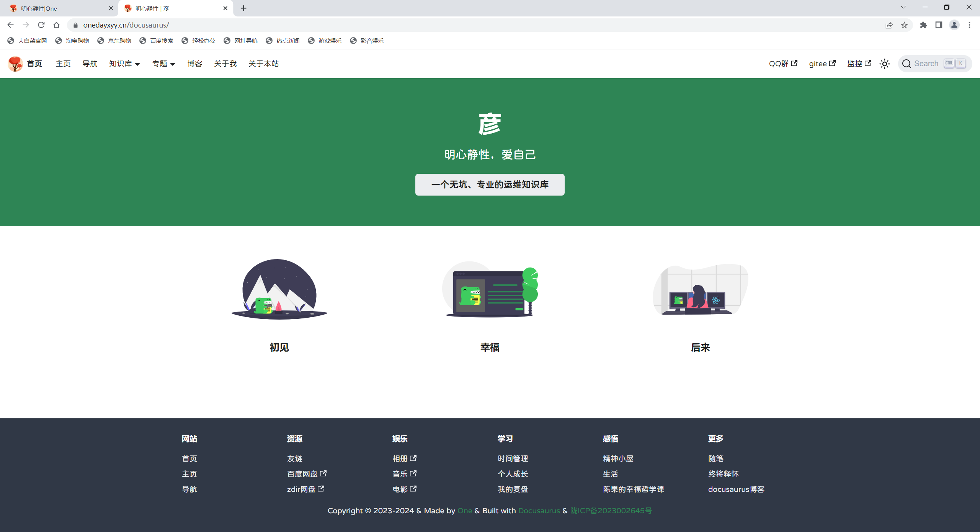980x532 pixels.
Task: Reload the current page
Action: 41,25
